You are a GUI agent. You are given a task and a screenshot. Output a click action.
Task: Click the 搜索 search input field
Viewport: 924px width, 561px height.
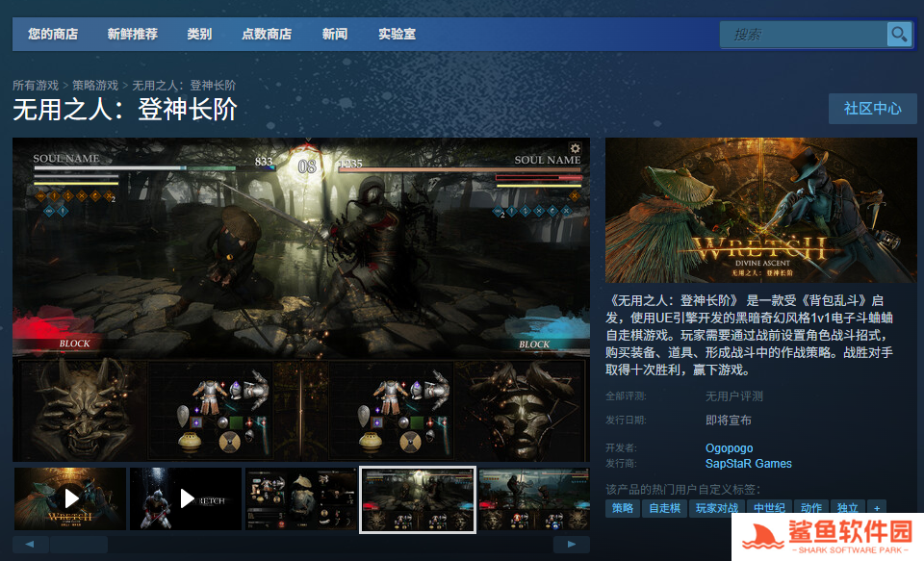tap(804, 35)
